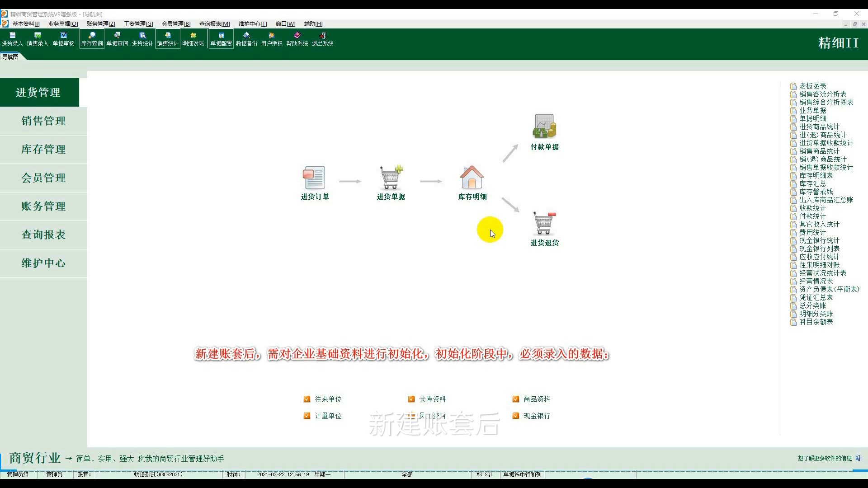The height and width of the screenshot is (488, 868).
Task: Open the 科目余额表 report
Action: [811, 322]
